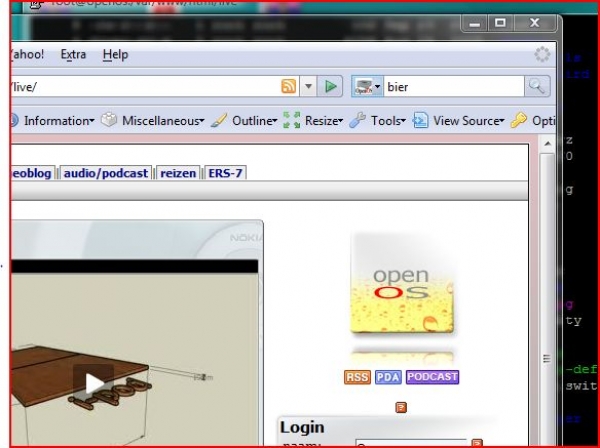600x448 pixels.
Task: Play the embedded video
Action: pos(92,381)
